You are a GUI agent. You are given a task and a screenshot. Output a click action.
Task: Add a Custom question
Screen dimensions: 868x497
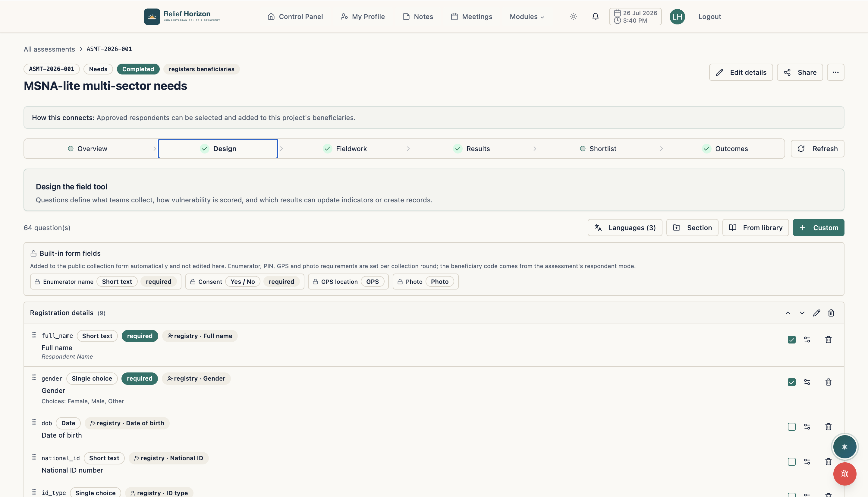point(818,228)
